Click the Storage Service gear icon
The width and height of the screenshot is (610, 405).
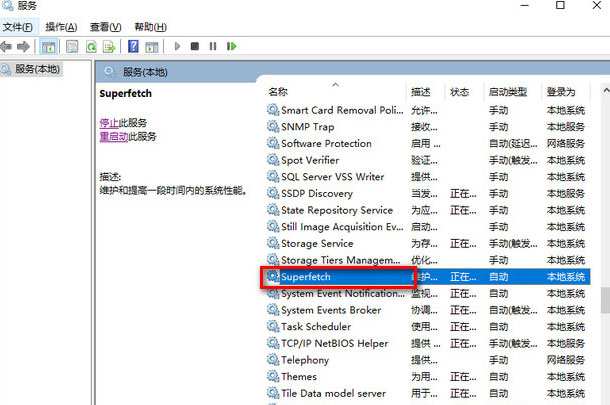[273, 244]
